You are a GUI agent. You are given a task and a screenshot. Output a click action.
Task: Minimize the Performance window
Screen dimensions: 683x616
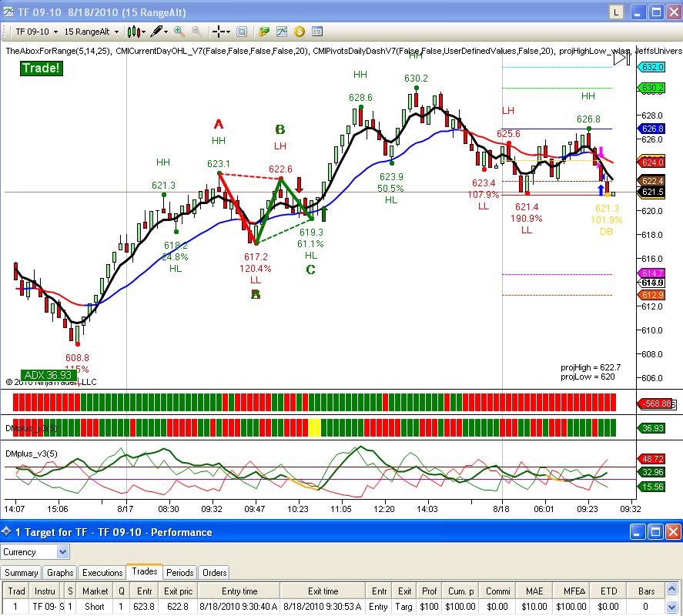(638, 531)
